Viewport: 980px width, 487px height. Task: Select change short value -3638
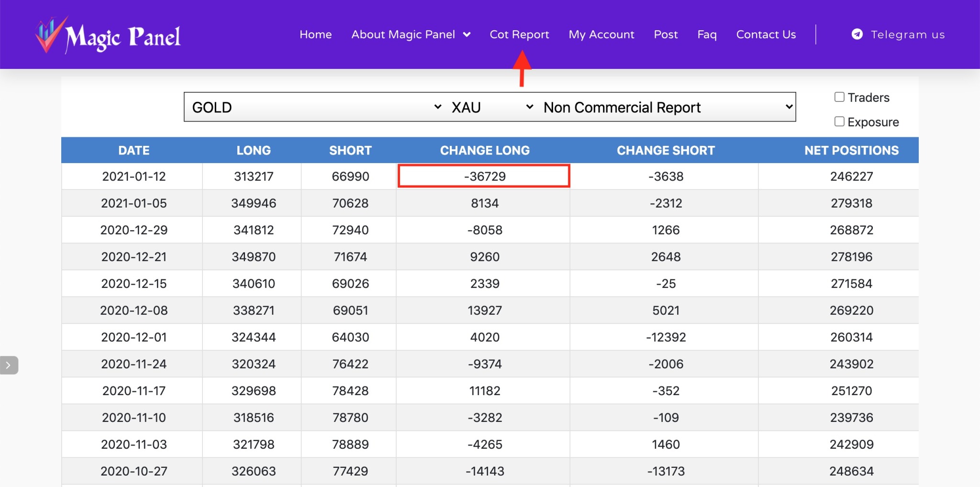tap(666, 177)
